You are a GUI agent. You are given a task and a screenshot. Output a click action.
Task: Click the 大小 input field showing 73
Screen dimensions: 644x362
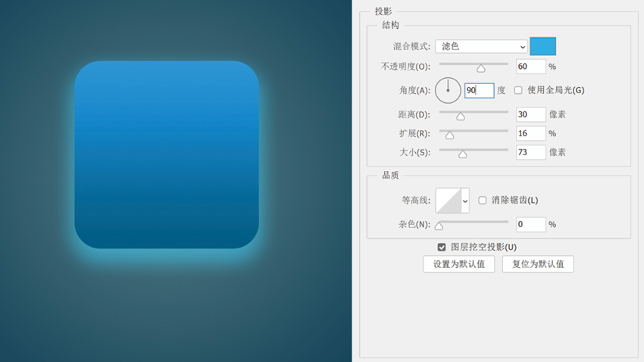pyautogui.click(x=530, y=152)
